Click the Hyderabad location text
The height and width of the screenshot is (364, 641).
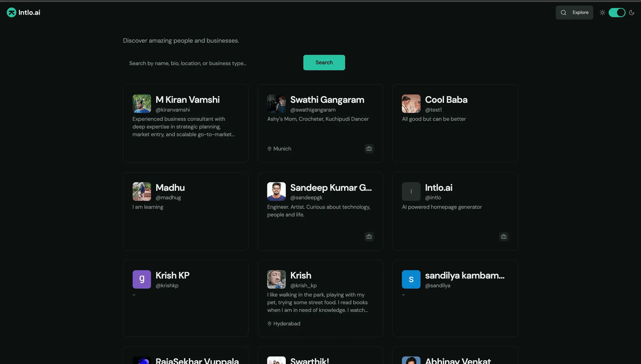click(x=287, y=324)
